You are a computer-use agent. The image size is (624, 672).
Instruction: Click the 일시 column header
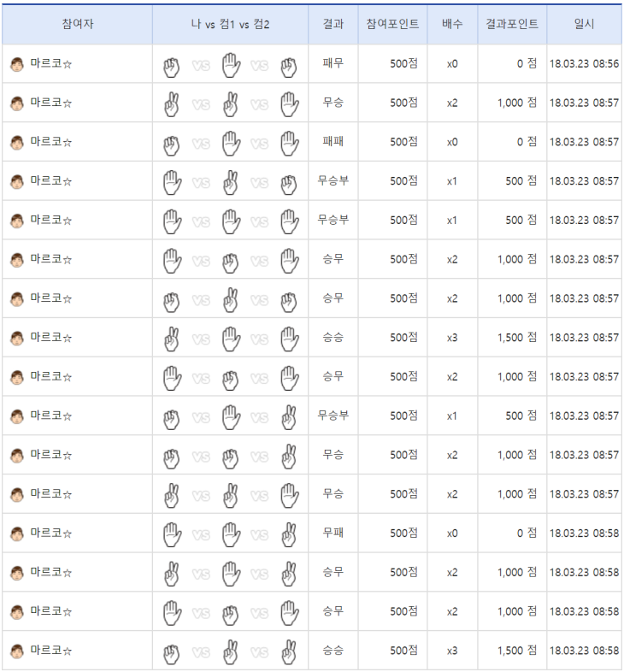point(585,25)
